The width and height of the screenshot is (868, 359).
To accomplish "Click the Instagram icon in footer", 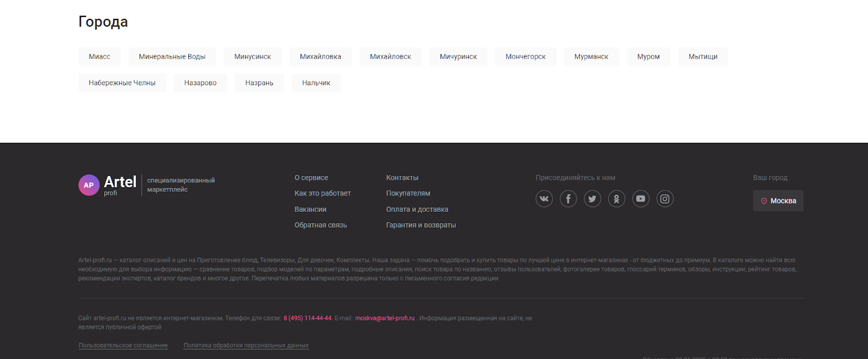I will 665,199.
